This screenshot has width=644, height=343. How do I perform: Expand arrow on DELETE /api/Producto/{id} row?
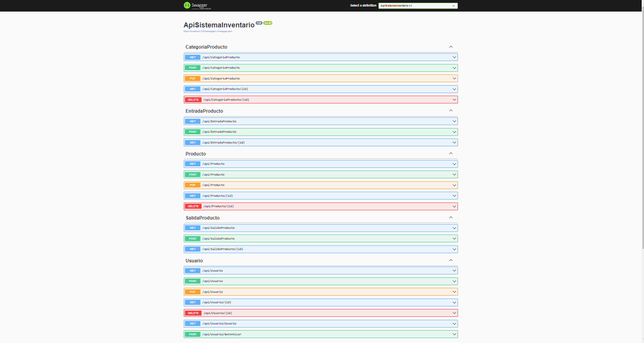(x=454, y=206)
